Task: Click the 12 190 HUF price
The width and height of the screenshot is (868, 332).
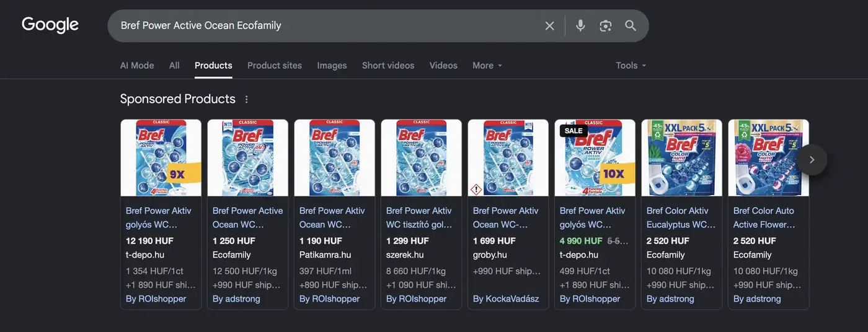Action: pos(149,241)
